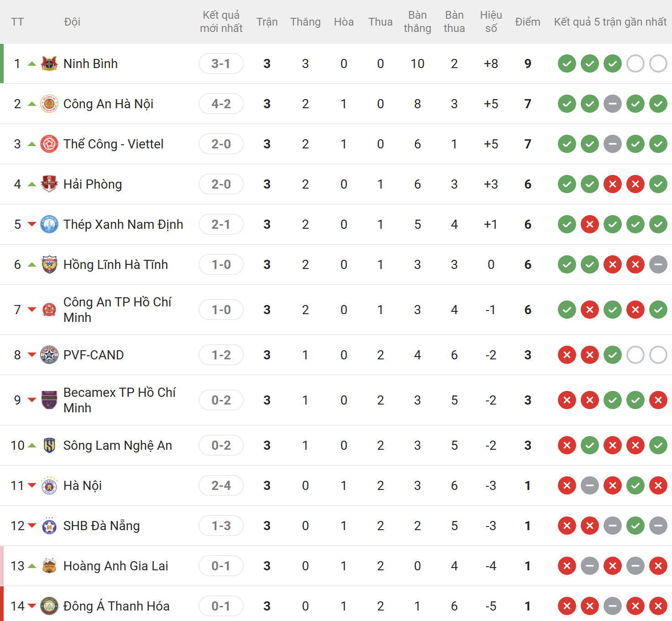This screenshot has width=672, height=621.
Task: Click the Đông Á Thanh Hóa club logo
Action: pyautogui.click(x=49, y=606)
